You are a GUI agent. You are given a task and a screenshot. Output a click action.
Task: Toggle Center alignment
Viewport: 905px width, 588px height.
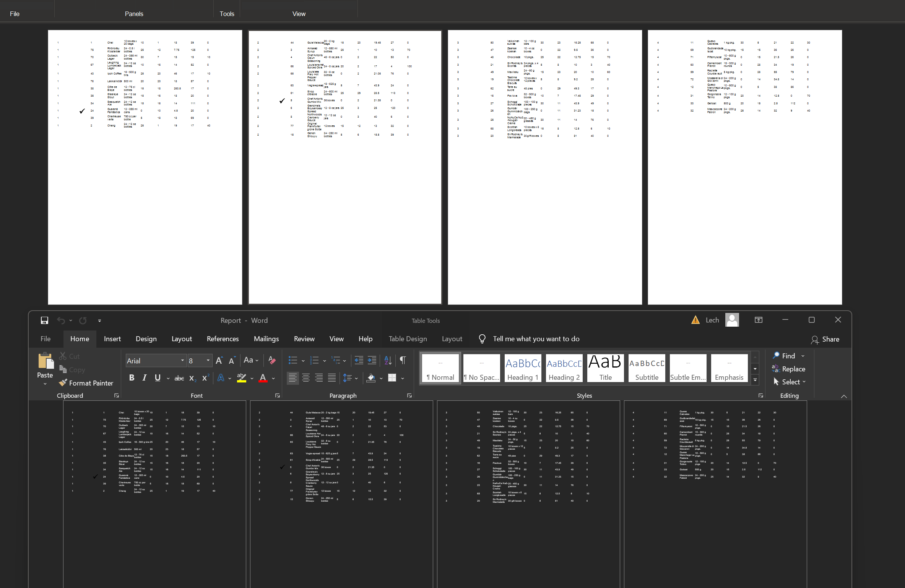pos(305,378)
